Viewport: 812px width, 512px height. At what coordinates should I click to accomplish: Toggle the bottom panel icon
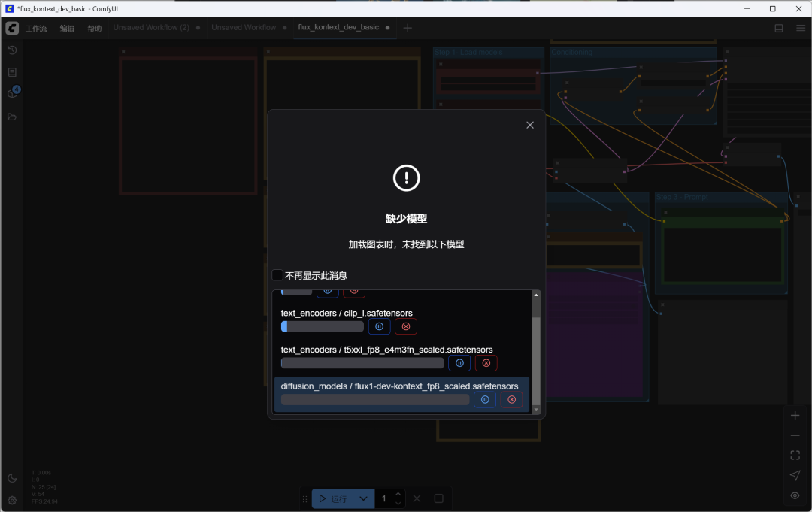coord(779,28)
